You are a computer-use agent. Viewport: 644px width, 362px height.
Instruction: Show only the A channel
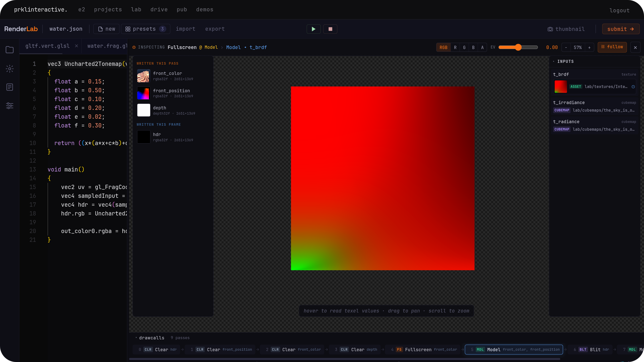point(482,48)
